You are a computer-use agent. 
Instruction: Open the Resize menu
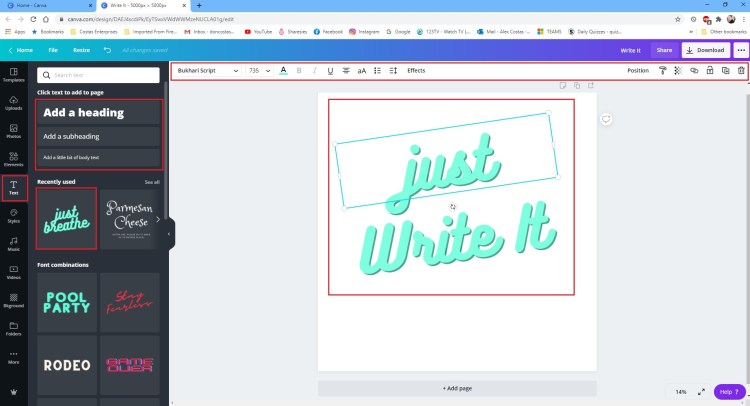(81, 49)
